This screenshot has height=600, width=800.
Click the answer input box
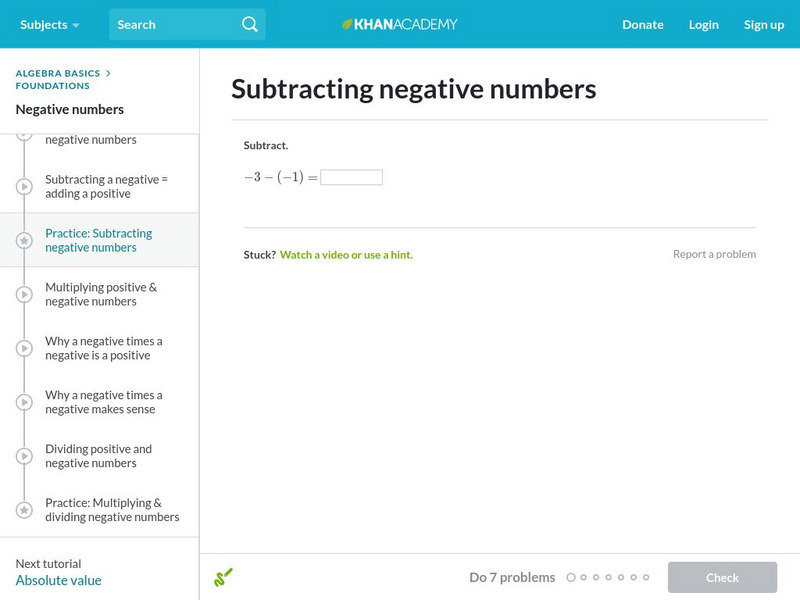tap(351, 177)
